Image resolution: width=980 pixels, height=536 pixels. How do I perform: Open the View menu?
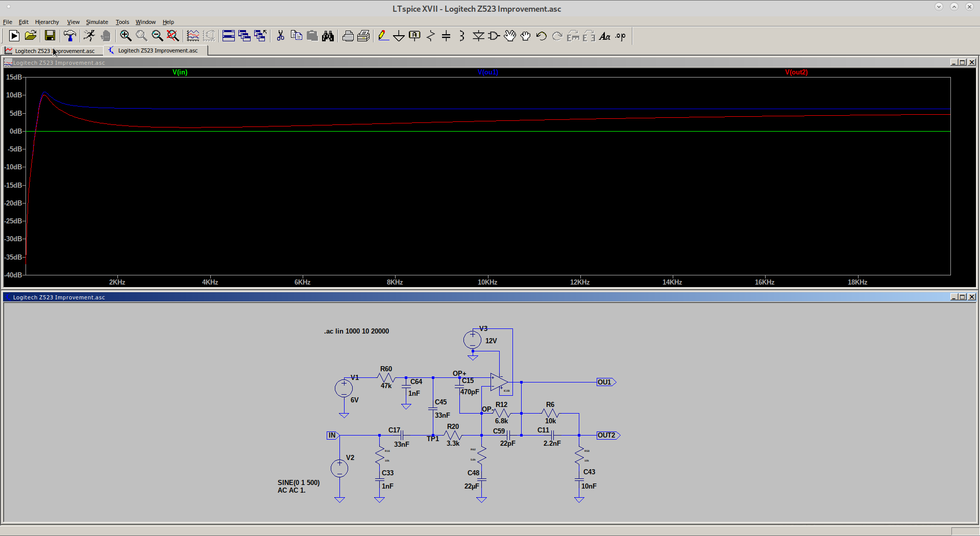pos(73,22)
